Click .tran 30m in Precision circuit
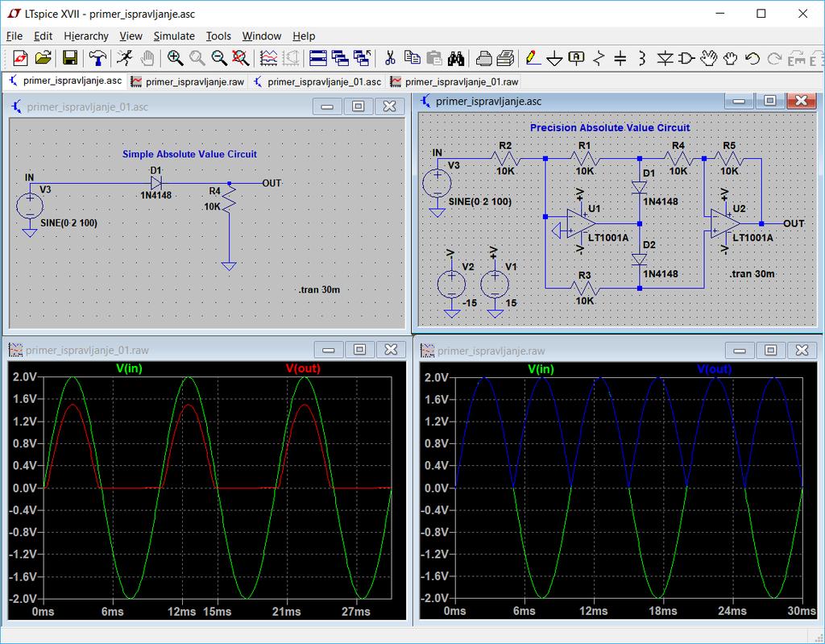The image size is (825, 644). tap(752, 274)
